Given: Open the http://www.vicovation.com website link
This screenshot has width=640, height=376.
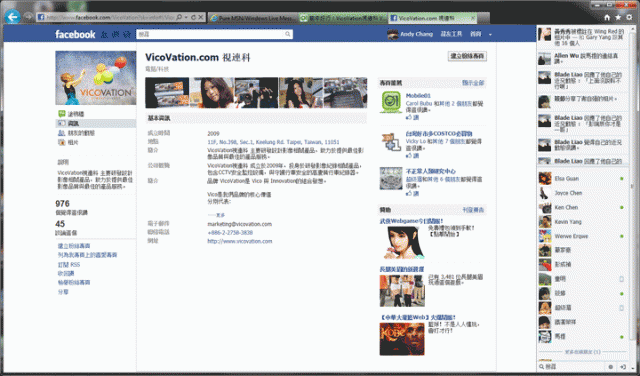Looking at the screenshot, I should [240, 241].
